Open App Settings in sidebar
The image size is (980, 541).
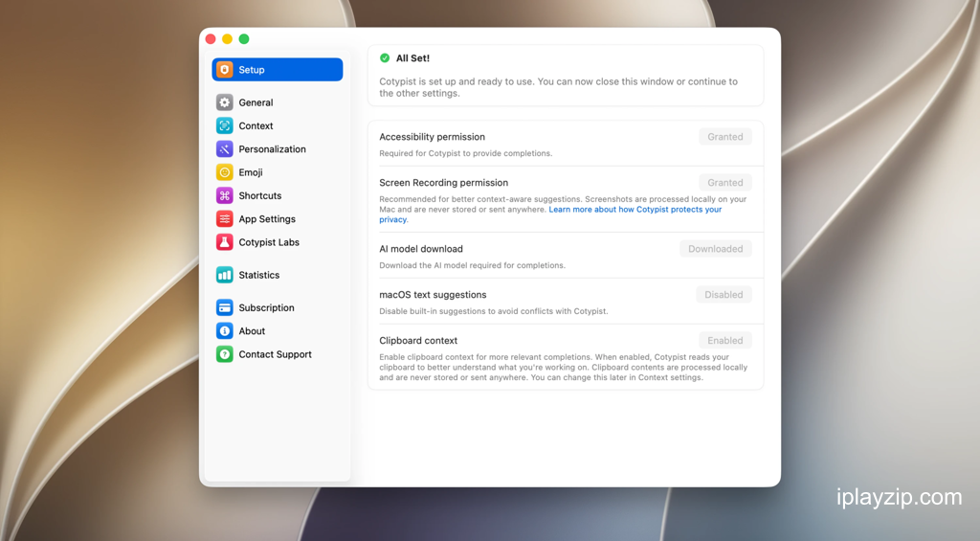click(277, 219)
